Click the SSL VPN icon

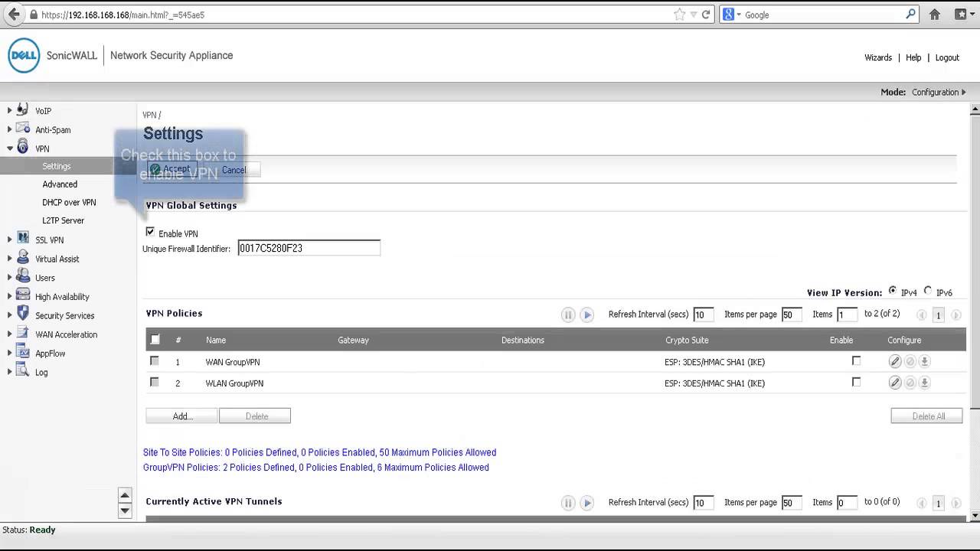[22, 240]
